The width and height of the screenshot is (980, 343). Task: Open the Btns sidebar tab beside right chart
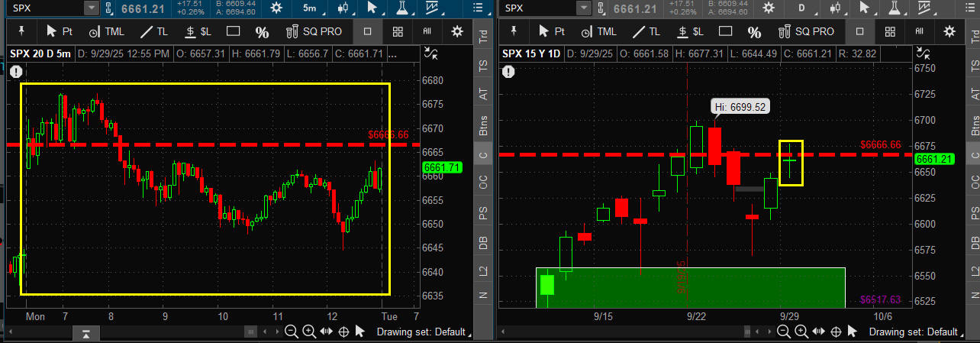click(975, 125)
